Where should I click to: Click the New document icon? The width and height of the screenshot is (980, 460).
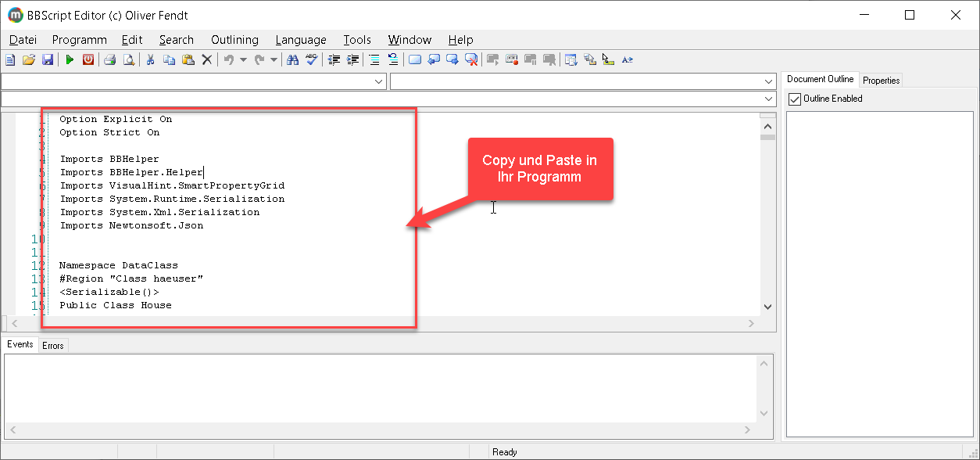[x=10, y=59]
